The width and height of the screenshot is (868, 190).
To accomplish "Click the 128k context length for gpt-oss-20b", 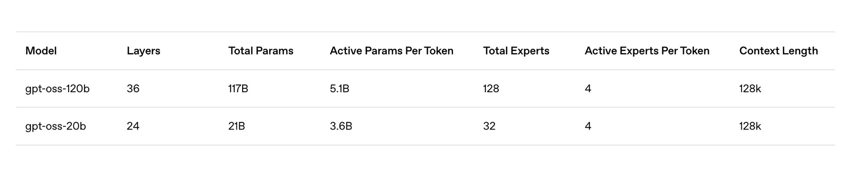I will (x=750, y=126).
